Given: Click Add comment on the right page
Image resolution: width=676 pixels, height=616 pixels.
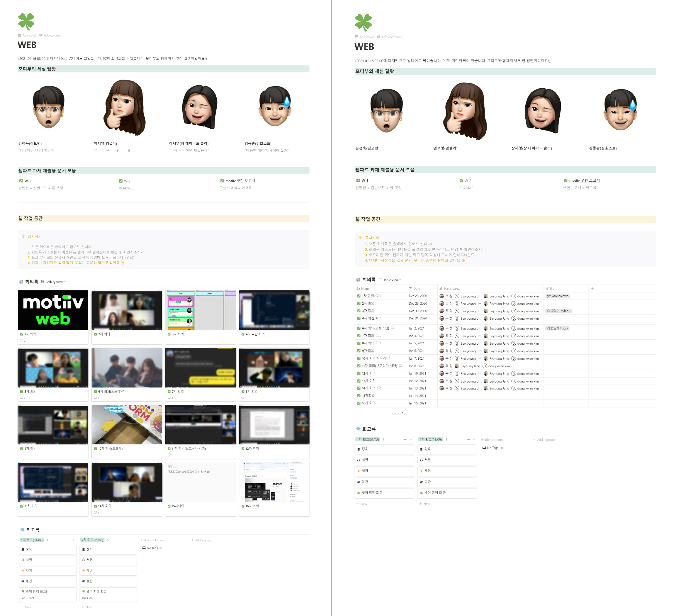Looking at the screenshot, I should click(389, 37).
